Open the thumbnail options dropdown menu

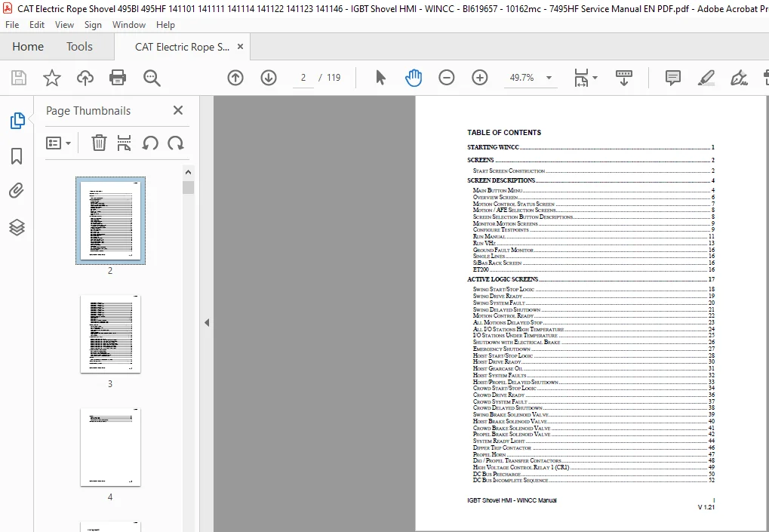click(58, 143)
